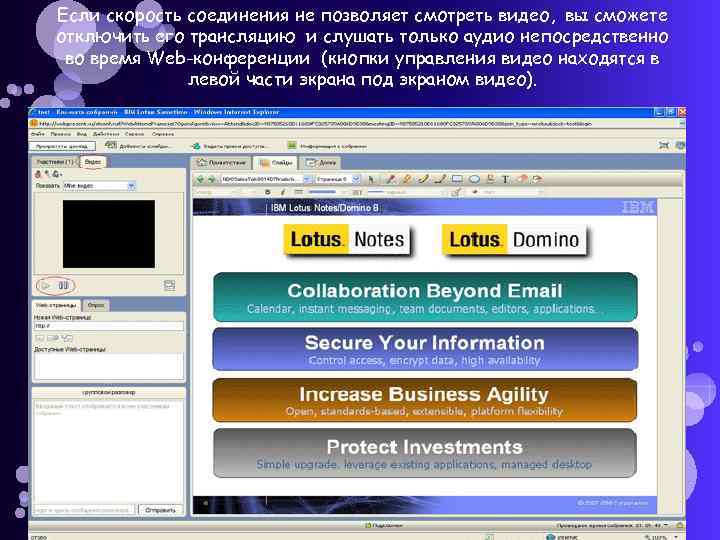Go to previous slide green arrow

pos(200,179)
